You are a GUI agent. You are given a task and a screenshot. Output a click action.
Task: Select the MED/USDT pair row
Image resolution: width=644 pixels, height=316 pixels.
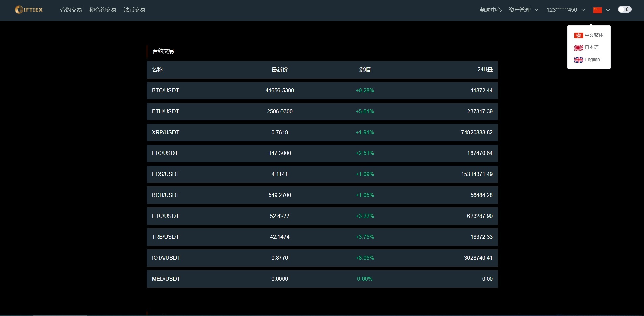pos(322,279)
